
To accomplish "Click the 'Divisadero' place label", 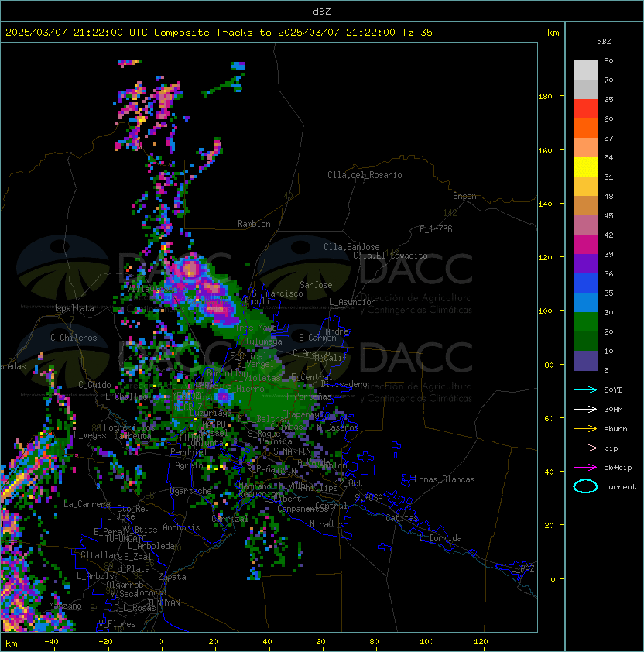I will pos(344,384).
